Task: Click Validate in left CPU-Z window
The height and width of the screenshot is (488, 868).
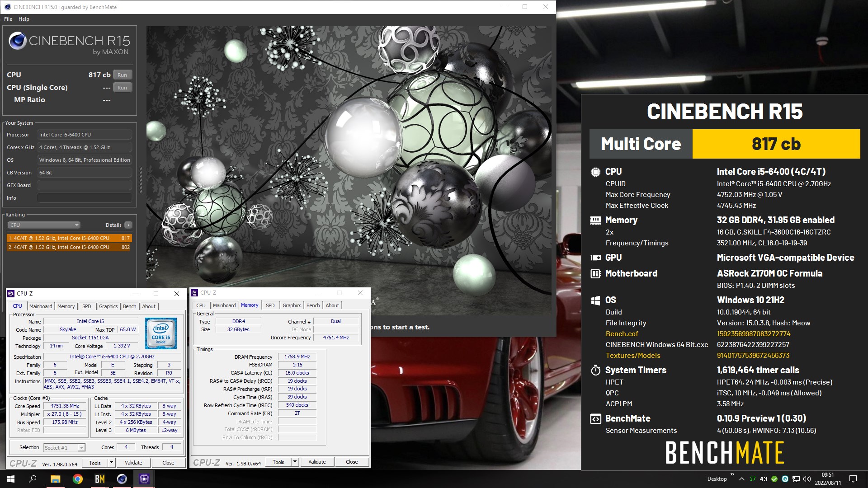Action: point(133,463)
